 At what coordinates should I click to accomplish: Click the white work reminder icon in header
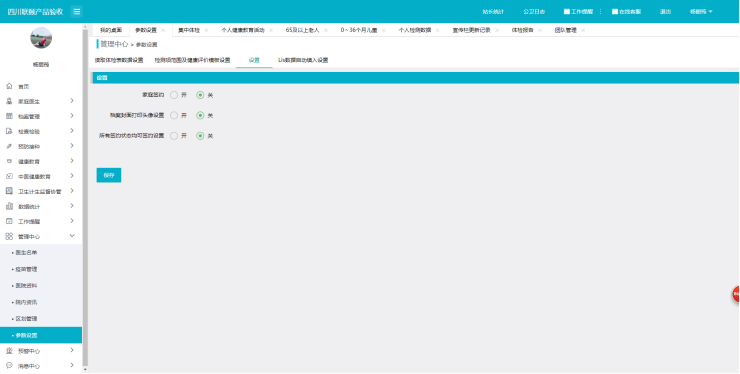point(567,11)
